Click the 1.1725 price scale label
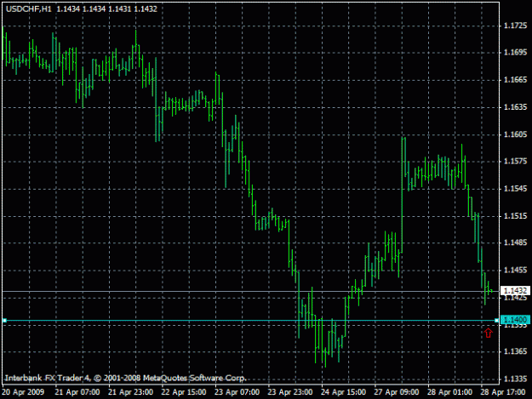The height and width of the screenshot is (399, 532). pyautogui.click(x=516, y=26)
